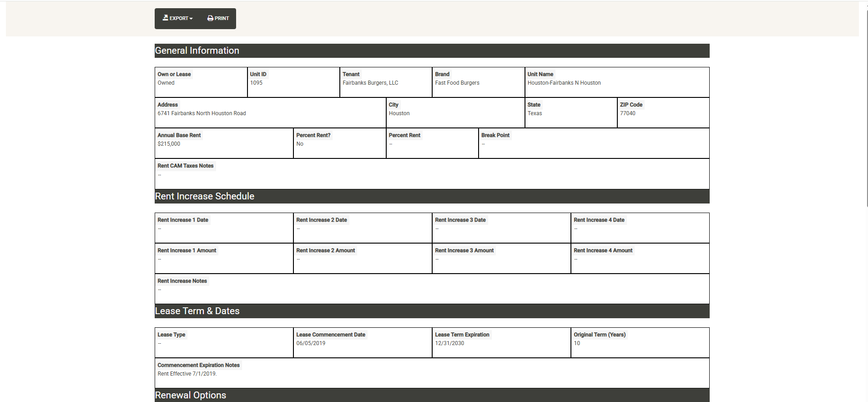
Task: Select the Lease Term Expiration date 12/31/2030
Action: coord(449,343)
